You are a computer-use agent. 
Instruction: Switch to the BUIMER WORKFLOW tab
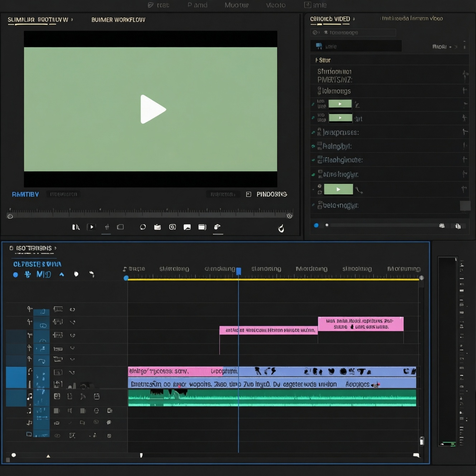(x=118, y=20)
